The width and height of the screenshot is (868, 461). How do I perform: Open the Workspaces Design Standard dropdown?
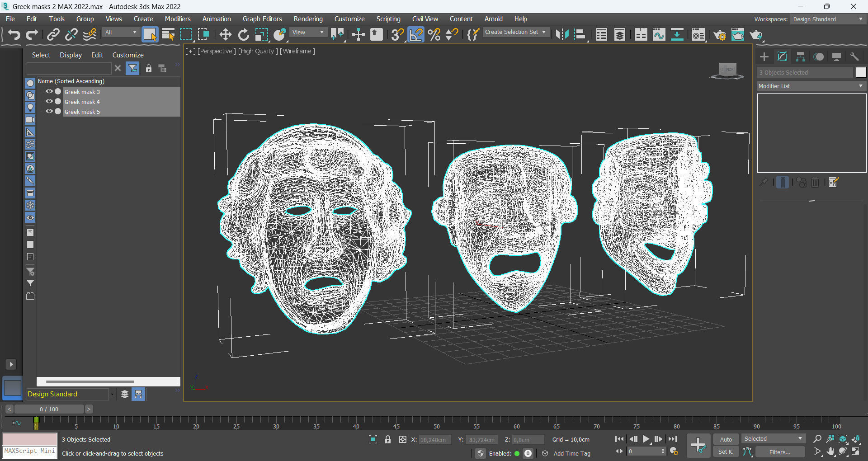tap(828, 19)
